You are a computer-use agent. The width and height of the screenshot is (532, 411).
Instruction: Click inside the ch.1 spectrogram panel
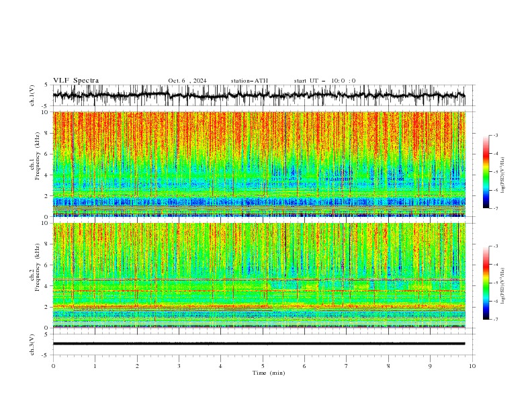click(259, 164)
